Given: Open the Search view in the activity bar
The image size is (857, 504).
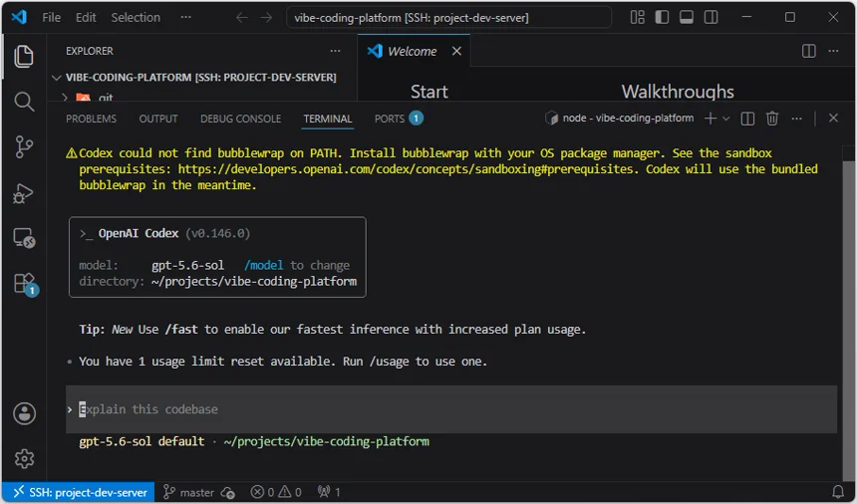Looking at the screenshot, I should 24,102.
